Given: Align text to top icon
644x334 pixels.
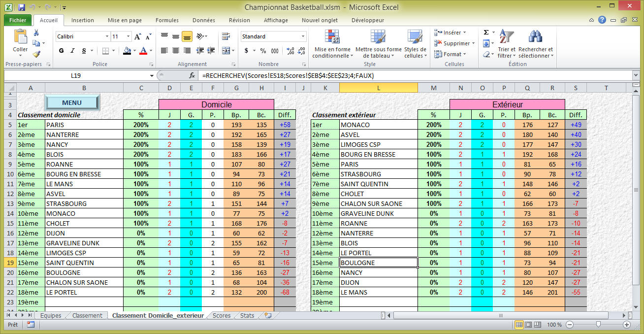Looking at the screenshot, I should coord(164,36).
